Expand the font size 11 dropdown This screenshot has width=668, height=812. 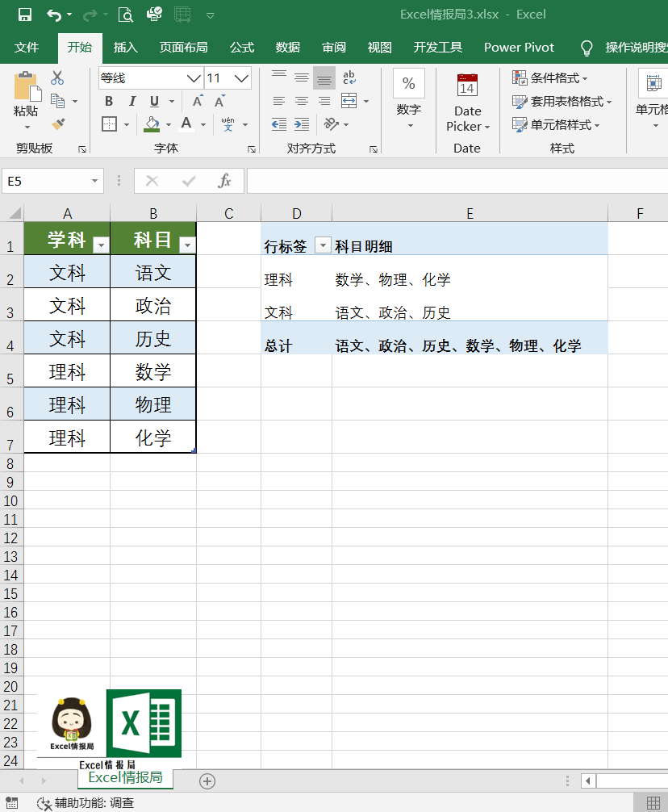(241, 78)
